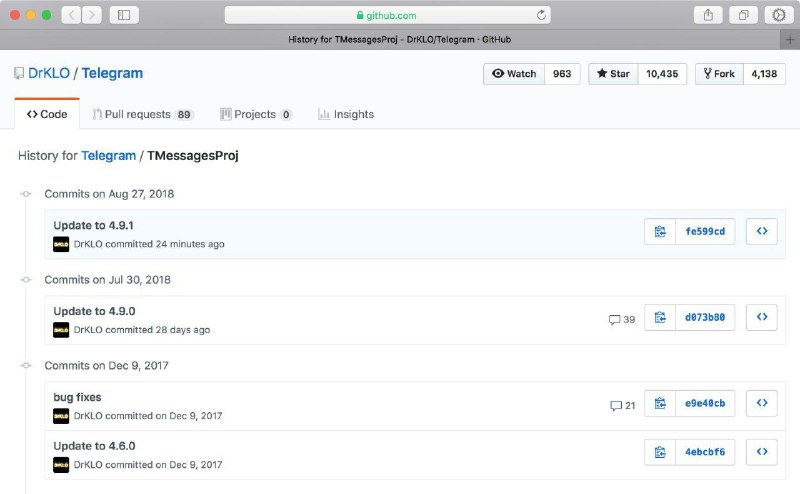Click the DrKLO author name on bug fixes
800x494 pixels.
click(88, 415)
